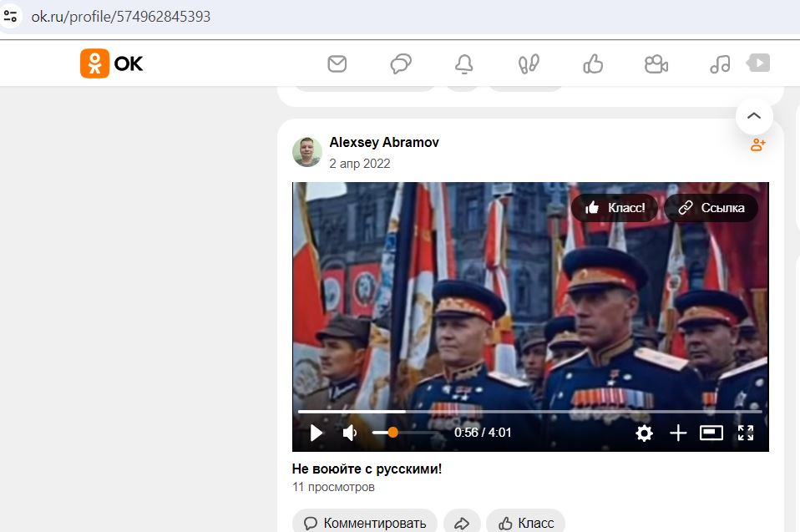
Task: Open browser site info icon in address bar
Action: (10, 17)
